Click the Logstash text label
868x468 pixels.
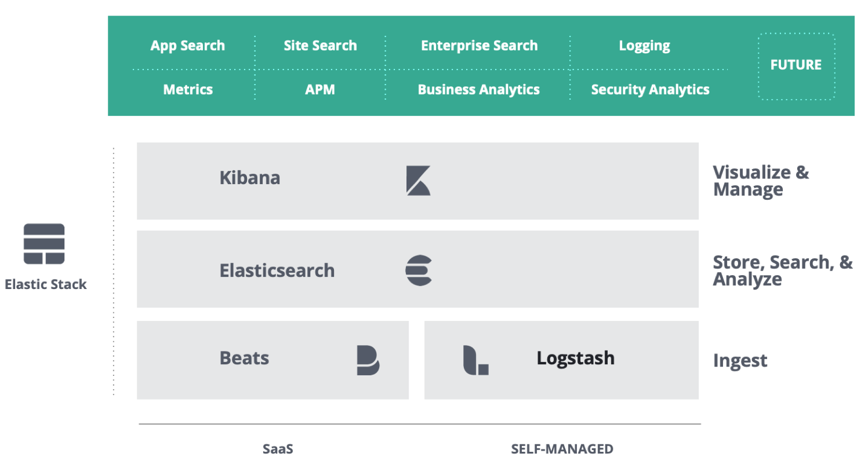click(575, 358)
